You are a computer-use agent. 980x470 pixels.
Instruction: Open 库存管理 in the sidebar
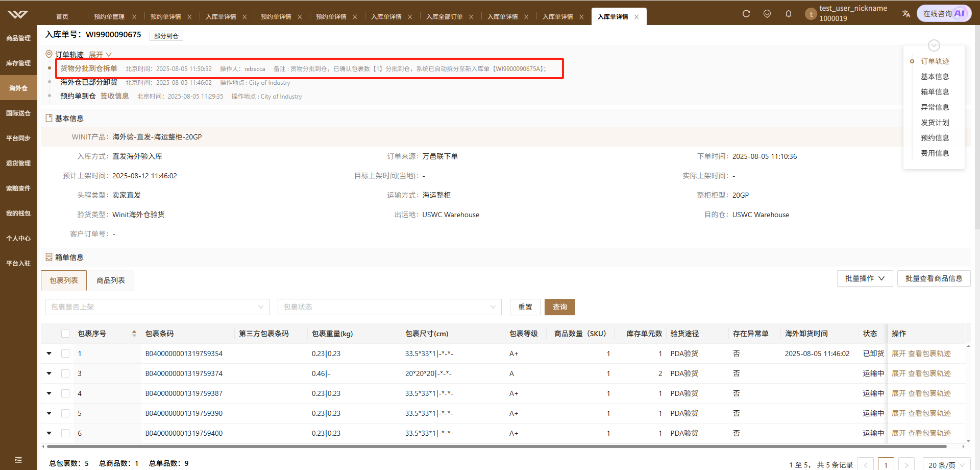[18, 63]
